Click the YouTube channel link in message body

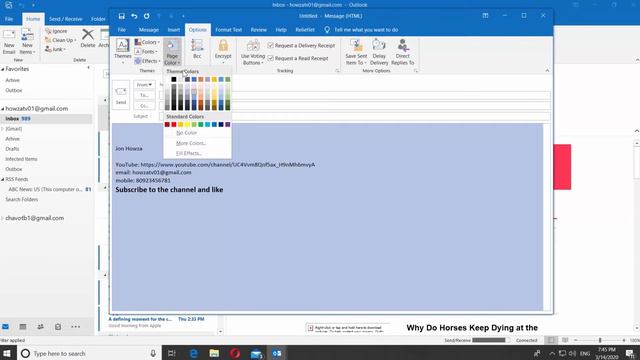pyautogui.click(x=228, y=164)
